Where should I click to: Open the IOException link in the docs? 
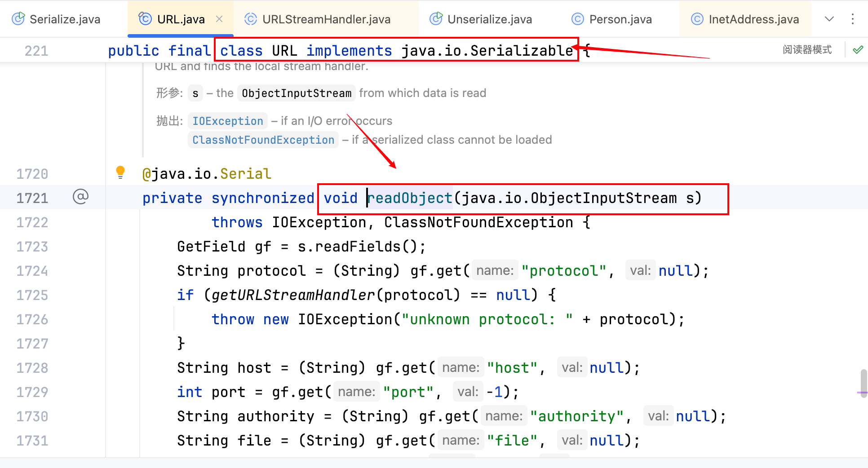point(227,121)
